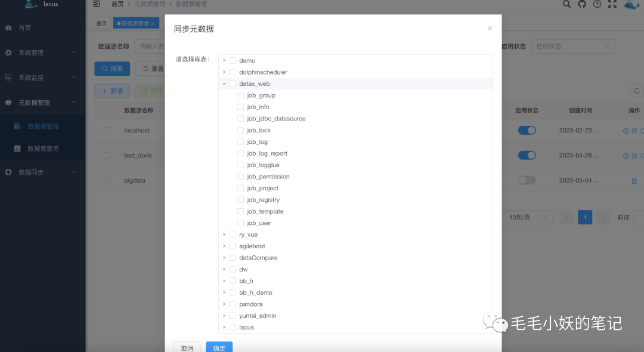This screenshot has height=352, width=644.
Task: Click the edit icon in localhost row
Action: (x=634, y=131)
